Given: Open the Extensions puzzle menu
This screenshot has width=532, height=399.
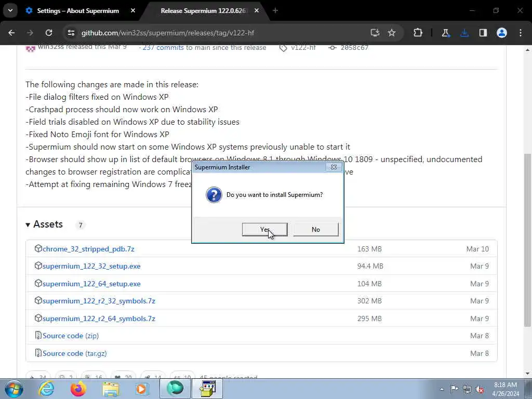Looking at the screenshot, I should (418, 33).
